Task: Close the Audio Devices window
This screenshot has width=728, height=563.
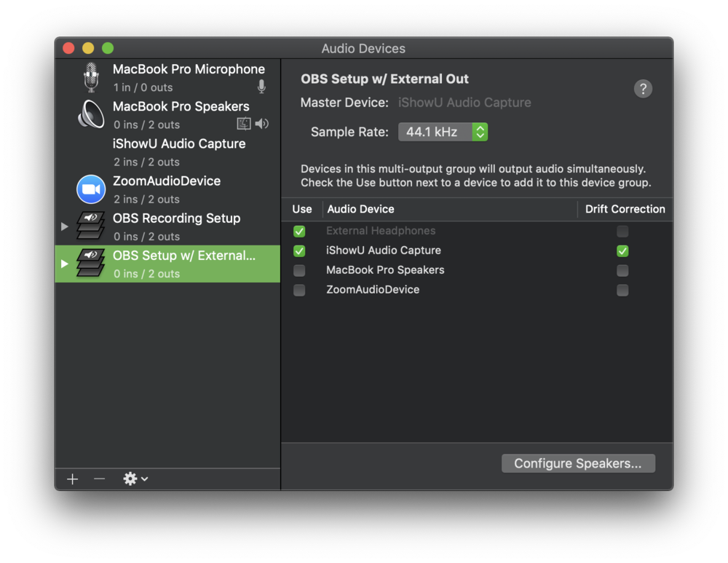Action: pyautogui.click(x=68, y=48)
